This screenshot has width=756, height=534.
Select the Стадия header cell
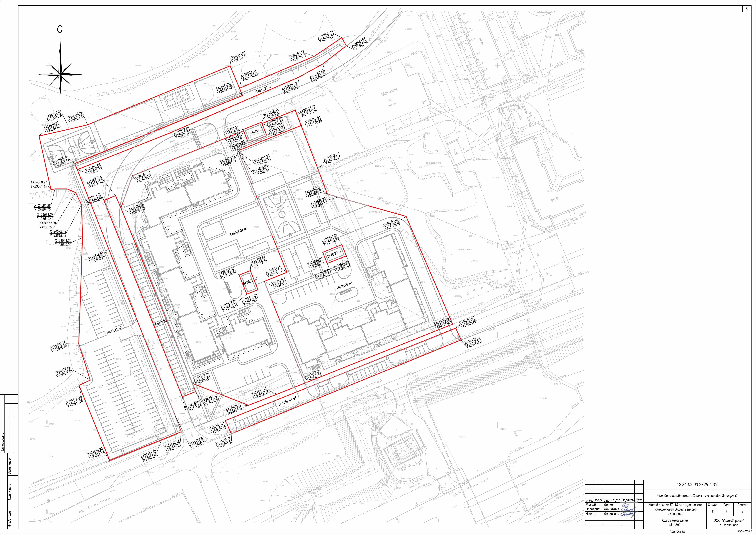[x=713, y=505]
